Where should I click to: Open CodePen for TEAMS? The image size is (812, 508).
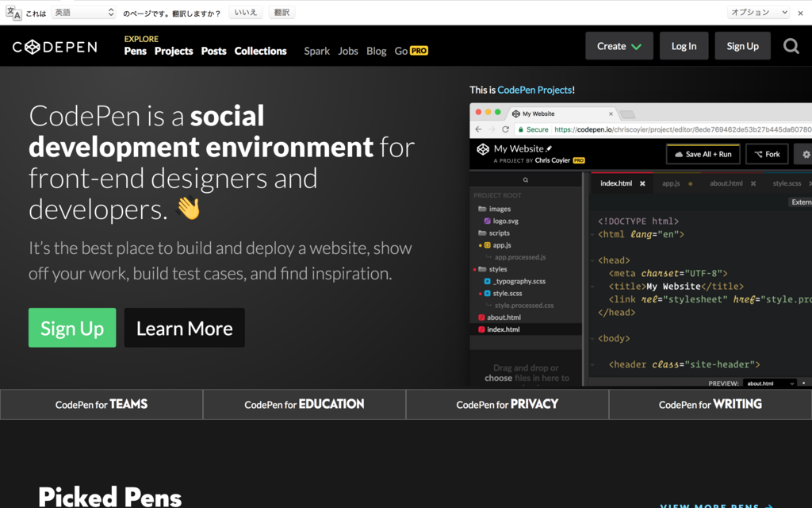[x=101, y=404]
